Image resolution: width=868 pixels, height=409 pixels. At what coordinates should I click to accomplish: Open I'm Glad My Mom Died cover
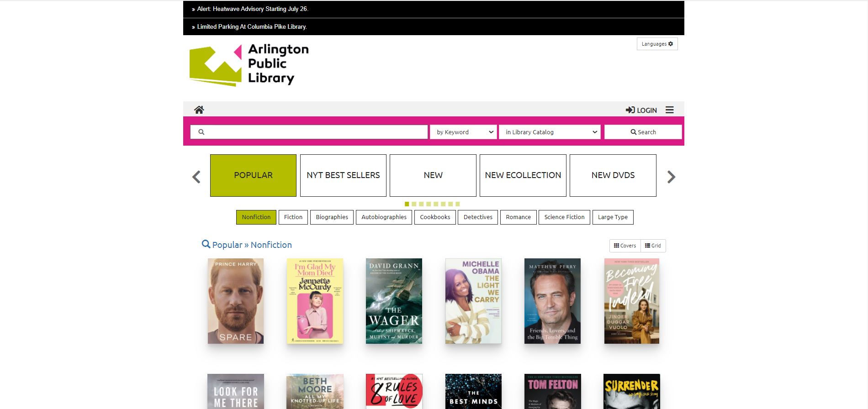315,301
